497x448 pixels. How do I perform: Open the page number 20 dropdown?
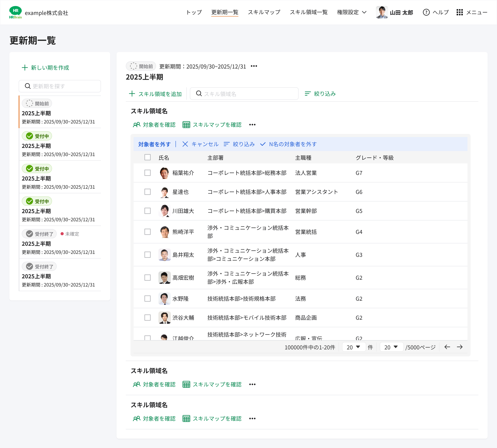click(x=391, y=347)
